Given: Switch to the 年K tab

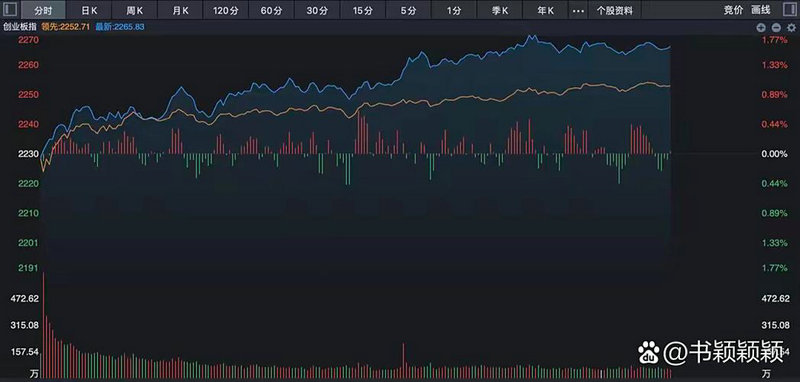Looking at the screenshot, I should [x=545, y=10].
